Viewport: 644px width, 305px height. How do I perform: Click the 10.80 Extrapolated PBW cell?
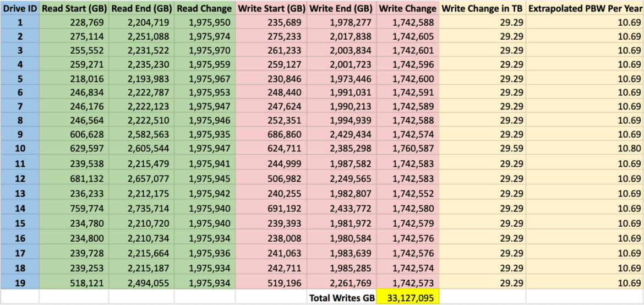[x=585, y=148]
